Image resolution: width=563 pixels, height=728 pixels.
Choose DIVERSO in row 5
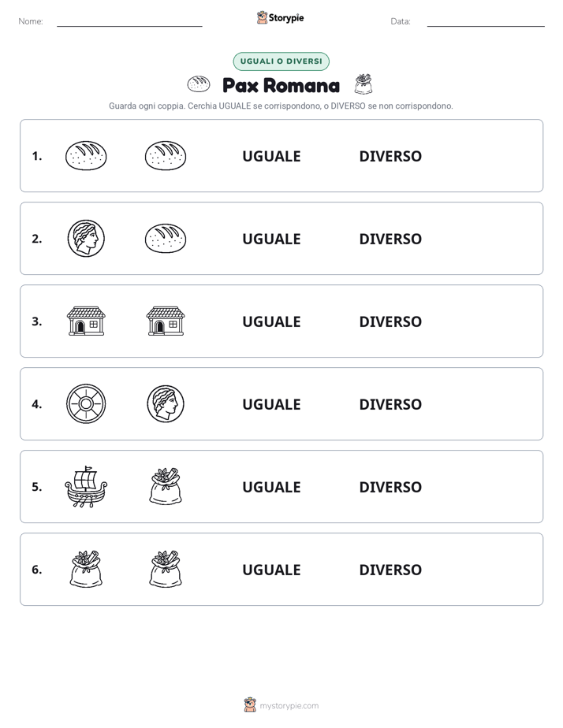390,487
